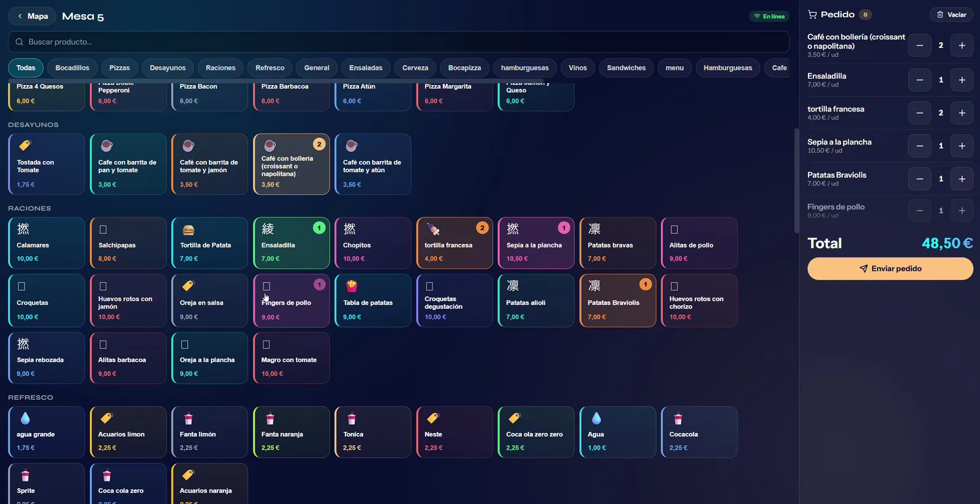Decrease quantity of tortilla francesa in order

pyautogui.click(x=919, y=113)
